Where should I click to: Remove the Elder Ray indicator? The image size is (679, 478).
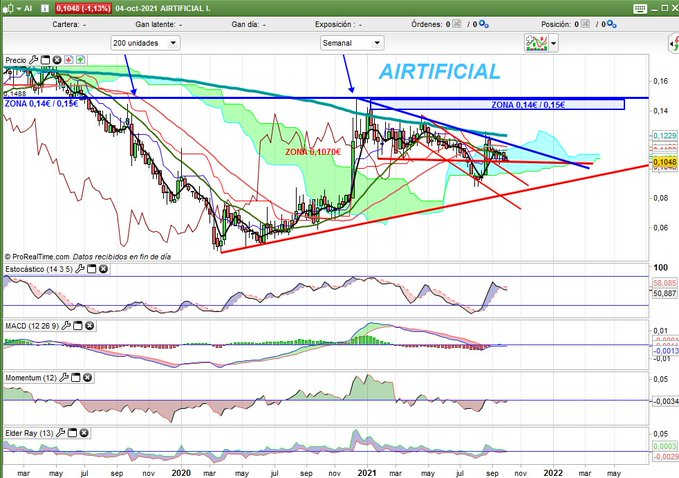tap(84, 433)
